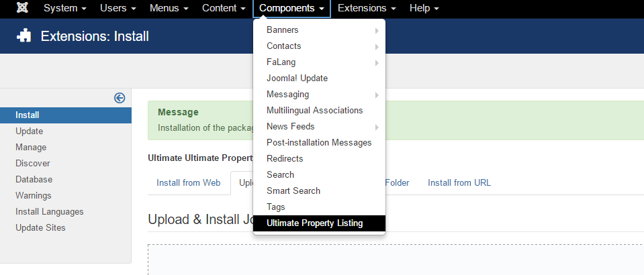Click the Extensions: Install page title
Screen dimensions: 644x275
tap(95, 36)
